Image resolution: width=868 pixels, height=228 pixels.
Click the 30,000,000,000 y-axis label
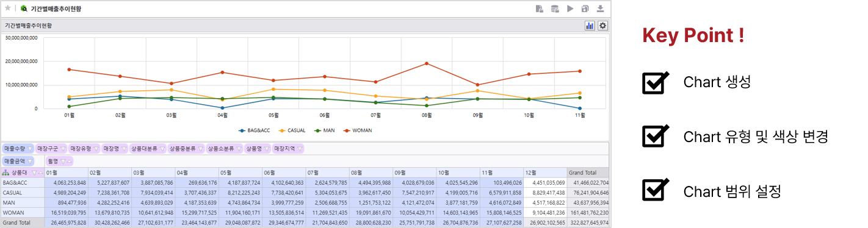pyautogui.click(x=21, y=38)
